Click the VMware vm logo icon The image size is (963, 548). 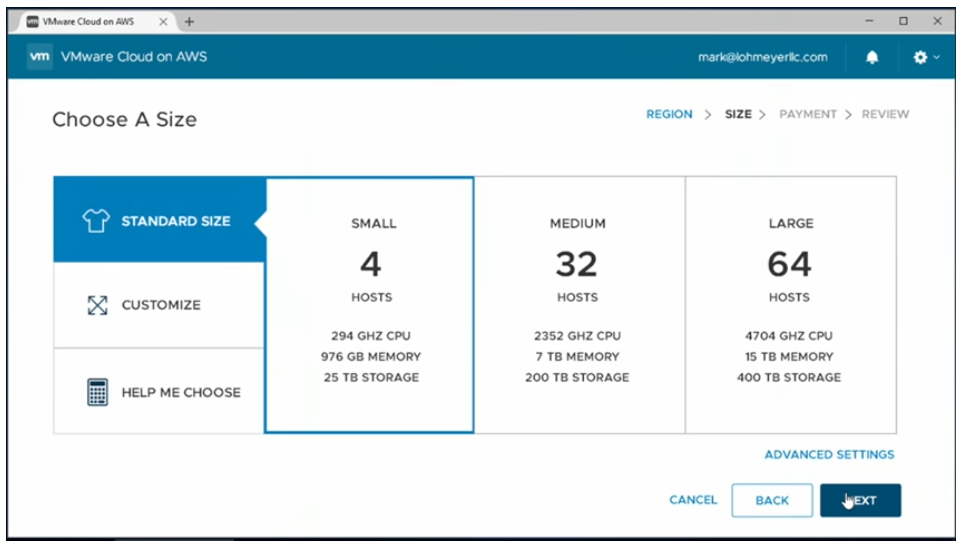tap(39, 57)
